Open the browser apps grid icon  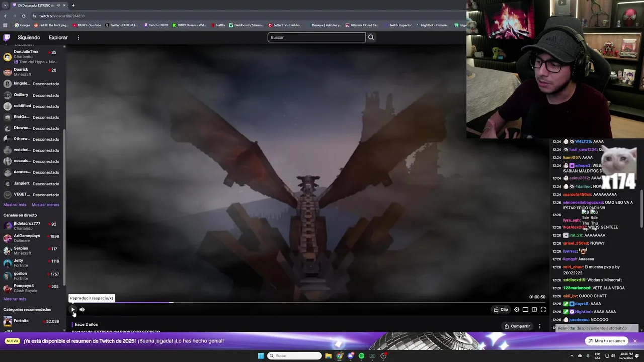[5, 25]
